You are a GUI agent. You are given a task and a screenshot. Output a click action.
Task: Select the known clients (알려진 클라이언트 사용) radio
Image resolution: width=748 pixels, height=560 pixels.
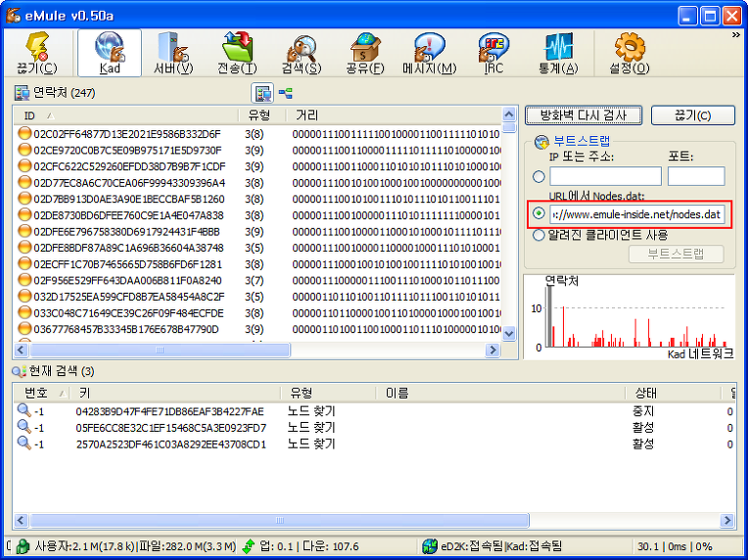pyautogui.click(x=538, y=235)
